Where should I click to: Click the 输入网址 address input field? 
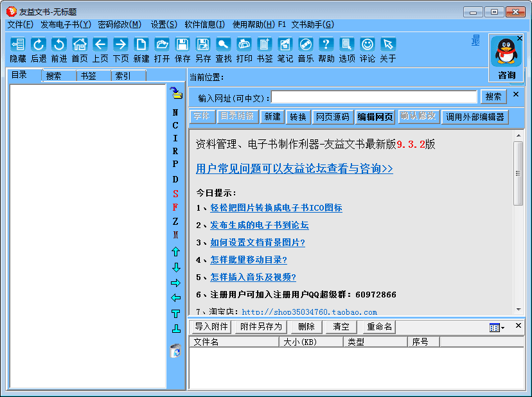click(374, 97)
